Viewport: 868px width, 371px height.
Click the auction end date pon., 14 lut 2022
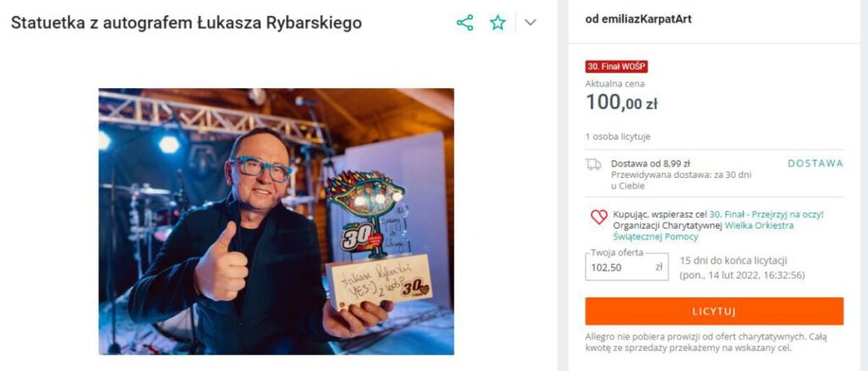pyautogui.click(x=742, y=274)
